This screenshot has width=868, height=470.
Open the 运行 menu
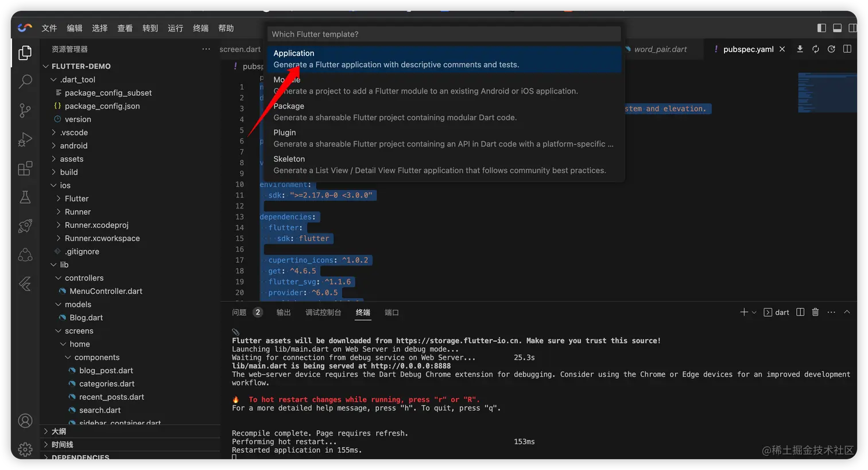click(176, 28)
